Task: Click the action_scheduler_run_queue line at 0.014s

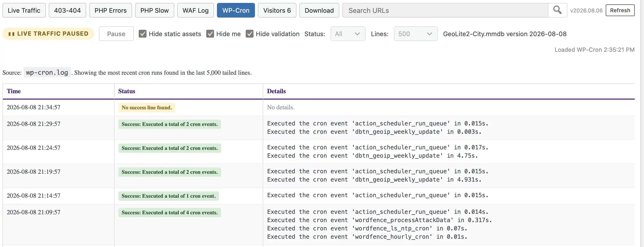Action: pos(378,212)
